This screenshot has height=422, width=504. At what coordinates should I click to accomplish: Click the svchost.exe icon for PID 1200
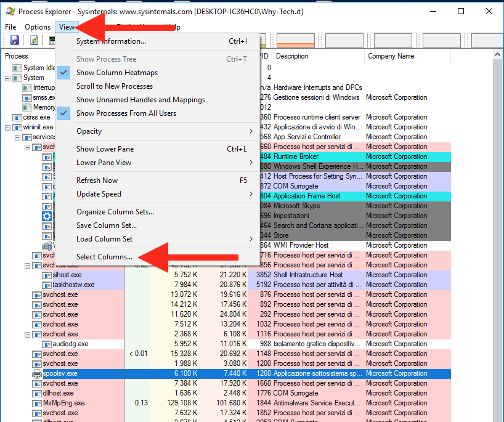pos(37,364)
